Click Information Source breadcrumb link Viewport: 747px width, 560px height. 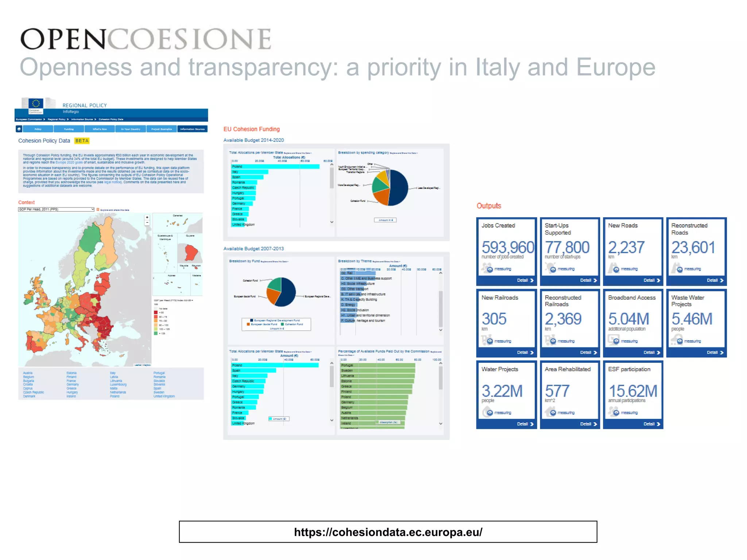point(82,119)
